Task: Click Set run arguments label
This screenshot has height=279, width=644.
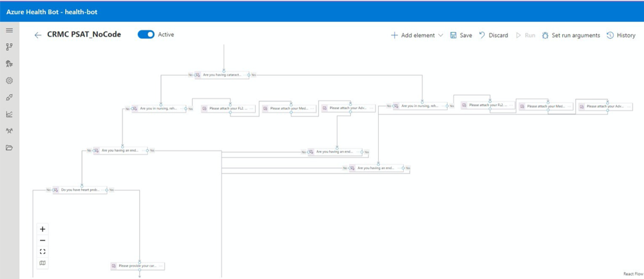Action: 576,35
